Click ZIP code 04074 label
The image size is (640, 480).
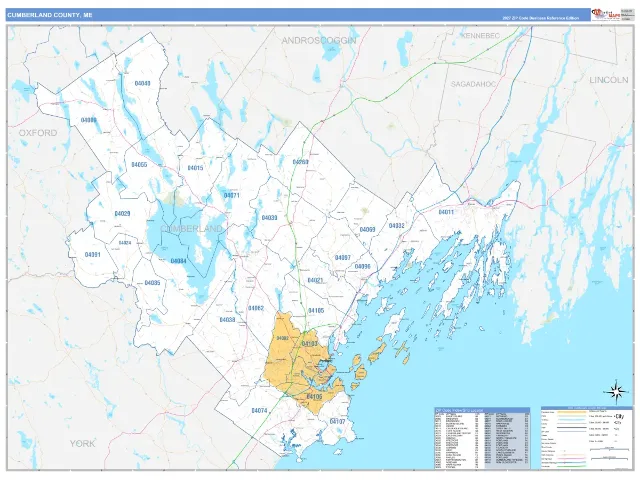click(259, 410)
